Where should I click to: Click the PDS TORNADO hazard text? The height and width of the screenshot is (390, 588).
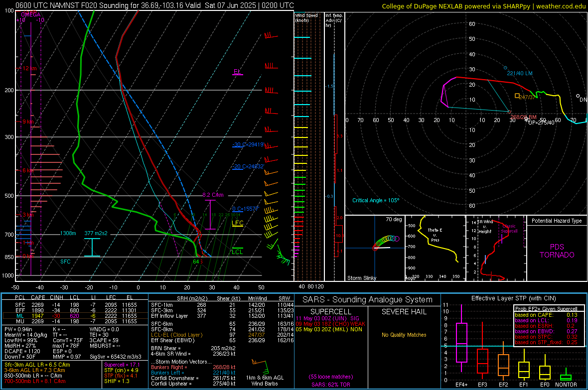click(557, 251)
